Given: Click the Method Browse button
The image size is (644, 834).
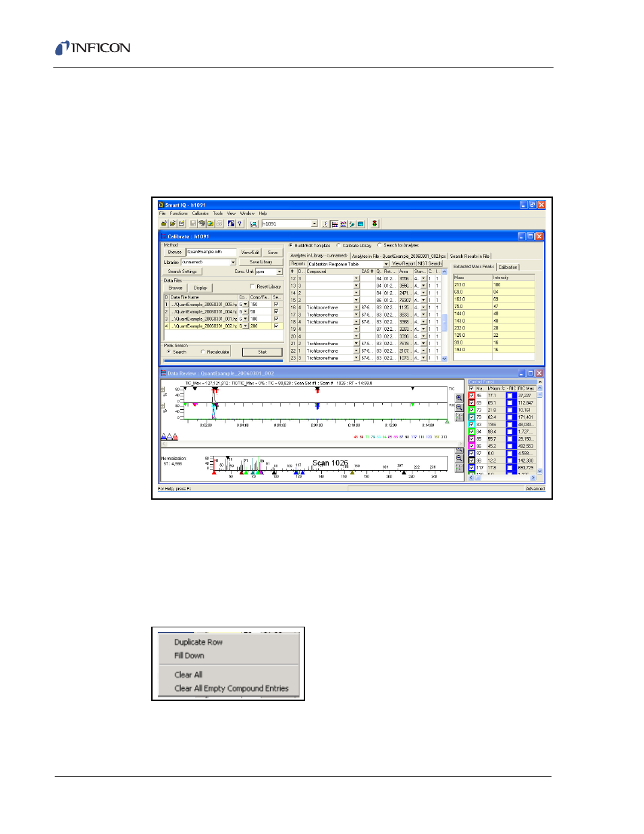Looking at the screenshot, I should point(175,252).
